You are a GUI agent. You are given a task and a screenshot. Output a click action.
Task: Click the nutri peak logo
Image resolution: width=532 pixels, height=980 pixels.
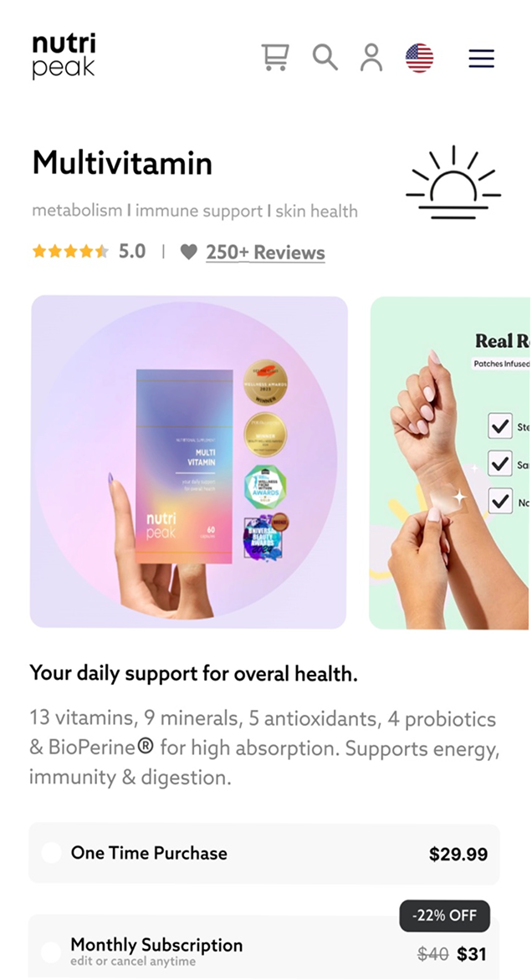tap(64, 57)
